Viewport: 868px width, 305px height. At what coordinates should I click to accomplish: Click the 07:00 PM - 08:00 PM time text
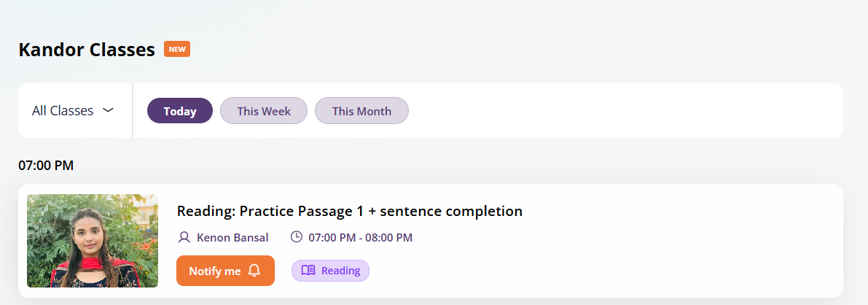(x=360, y=237)
